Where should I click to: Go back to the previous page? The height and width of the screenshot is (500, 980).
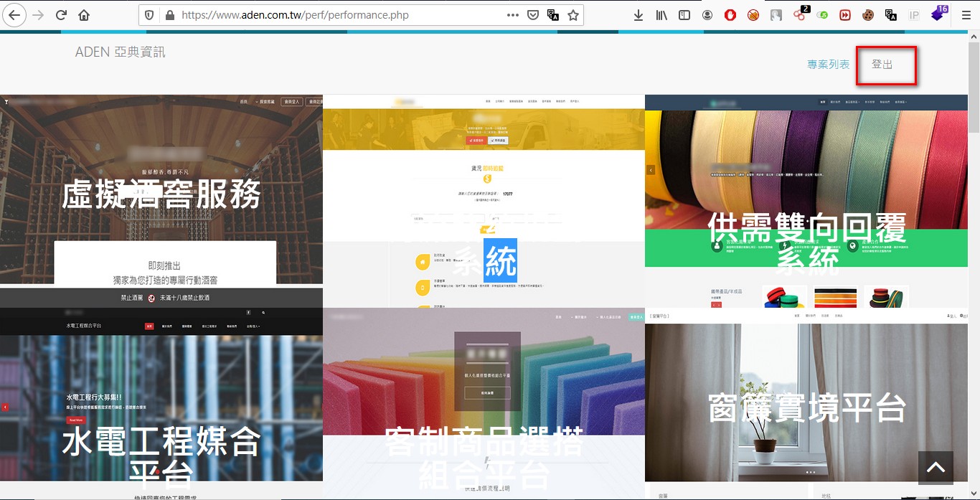[x=14, y=15]
